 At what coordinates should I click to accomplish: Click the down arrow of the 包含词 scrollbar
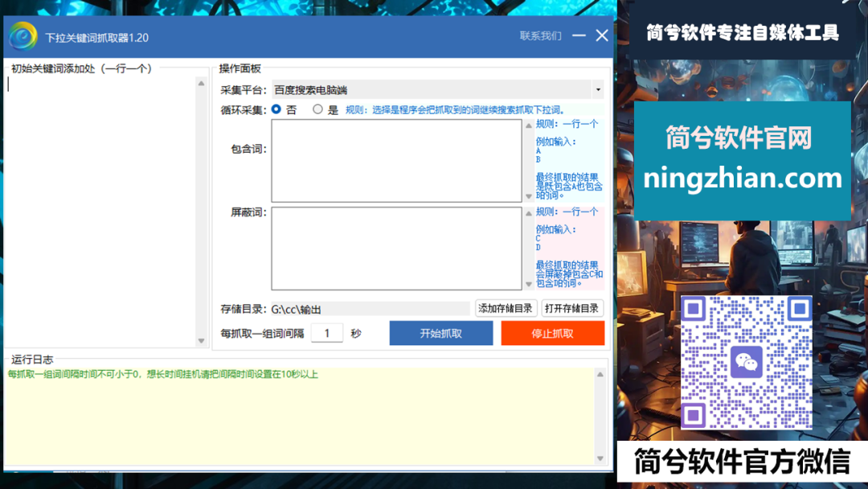click(x=528, y=196)
